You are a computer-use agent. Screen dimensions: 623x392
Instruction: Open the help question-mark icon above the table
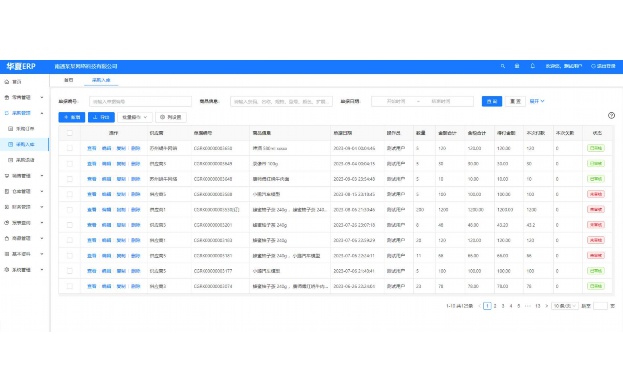tap(611, 115)
